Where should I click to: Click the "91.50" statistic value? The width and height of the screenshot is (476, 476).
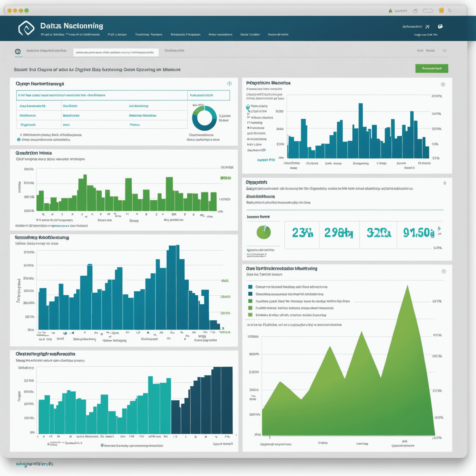pyautogui.click(x=419, y=233)
